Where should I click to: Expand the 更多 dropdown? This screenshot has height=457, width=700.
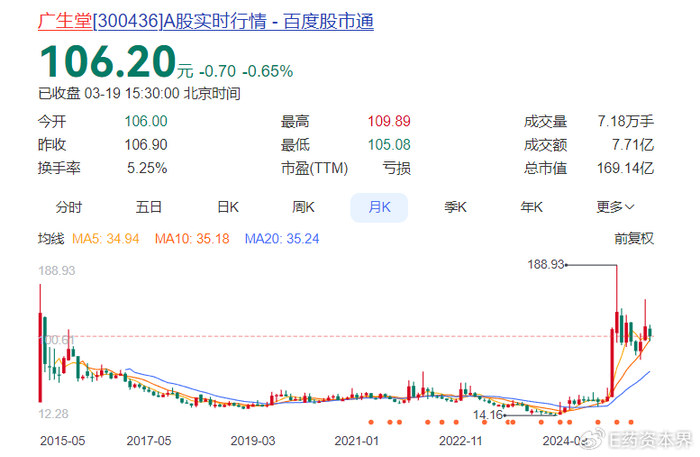point(615,208)
